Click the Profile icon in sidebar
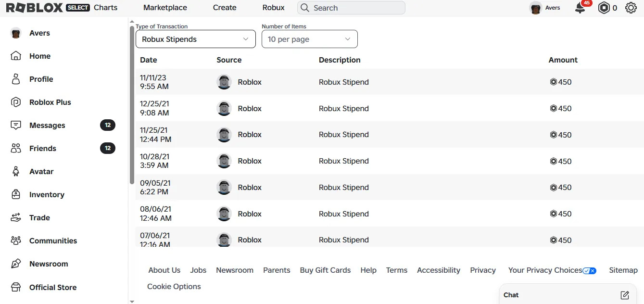 16,79
